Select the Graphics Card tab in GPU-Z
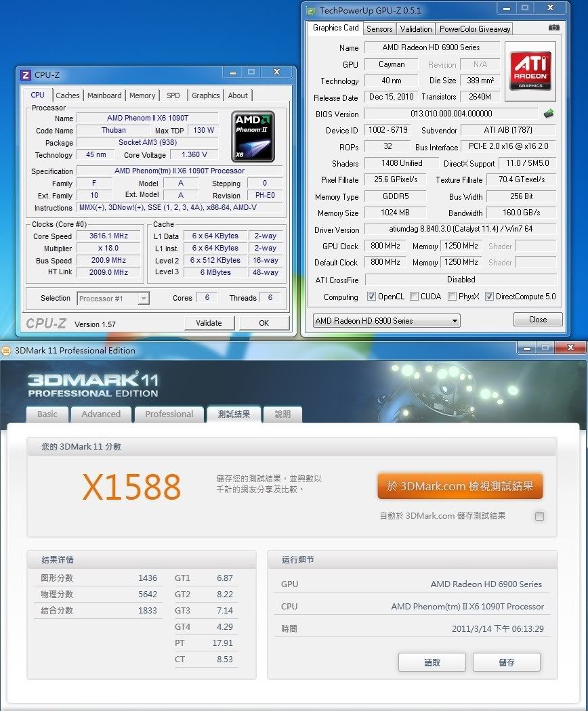Image resolution: width=588 pixels, height=711 pixels. coord(336,28)
